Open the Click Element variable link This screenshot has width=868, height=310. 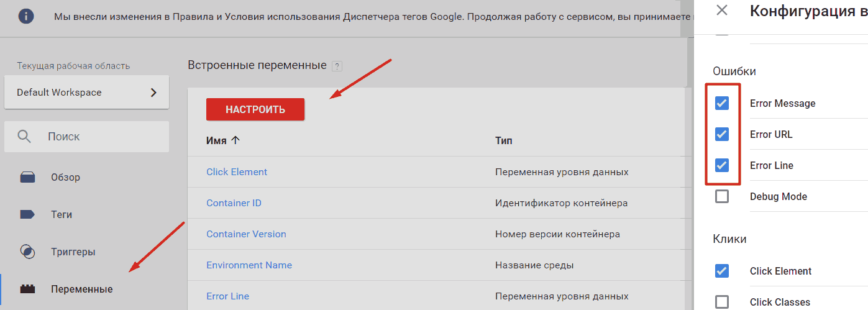pos(237,171)
